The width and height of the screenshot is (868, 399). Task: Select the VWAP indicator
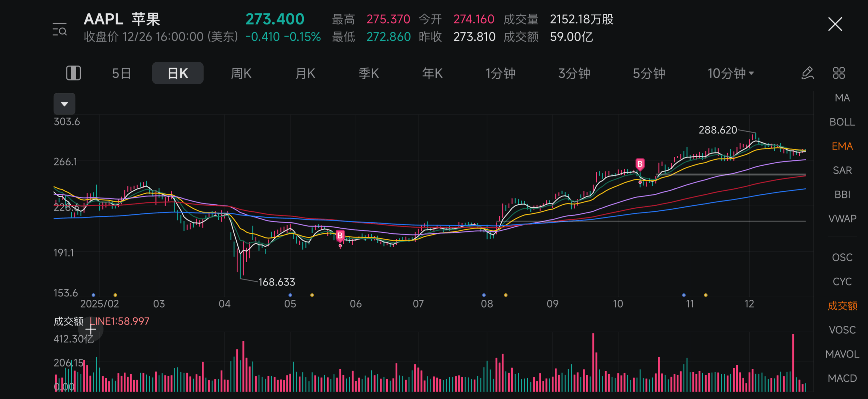pos(842,218)
